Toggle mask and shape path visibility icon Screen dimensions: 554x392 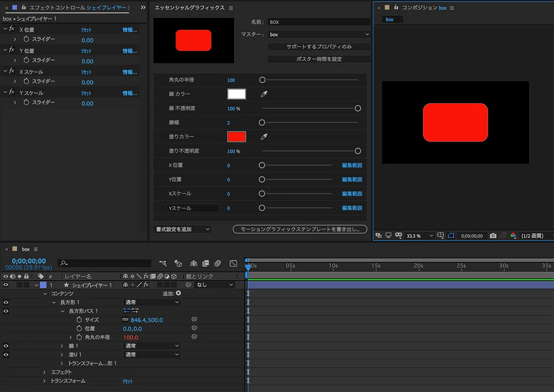451,235
